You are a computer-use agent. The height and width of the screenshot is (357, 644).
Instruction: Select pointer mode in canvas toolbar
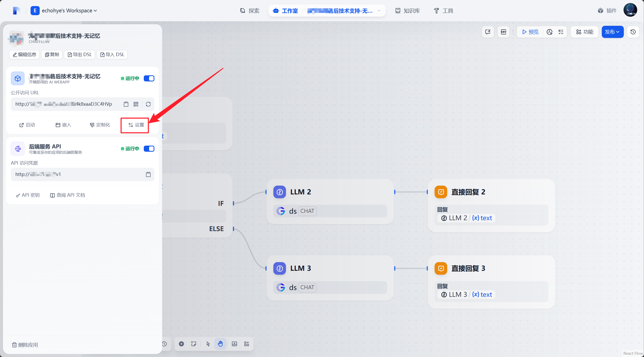coord(208,344)
